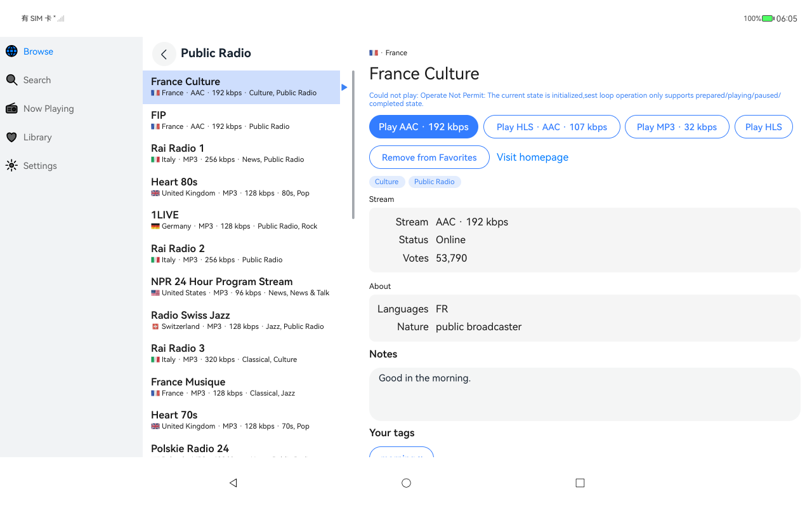Open Search via magnifier icon
This screenshot has width=812, height=508.
click(11, 80)
